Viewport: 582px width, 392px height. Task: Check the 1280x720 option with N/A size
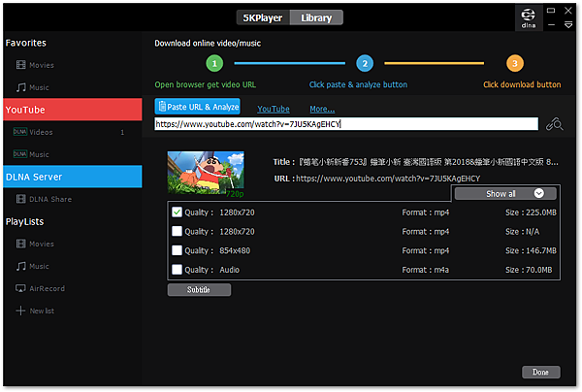point(178,231)
